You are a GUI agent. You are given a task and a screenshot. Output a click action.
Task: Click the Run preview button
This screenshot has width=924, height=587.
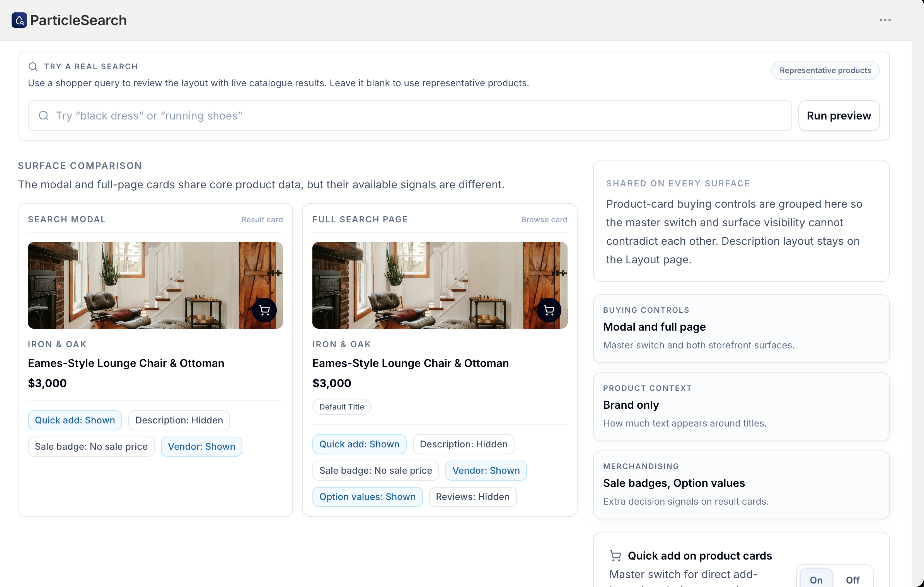pyautogui.click(x=839, y=116)
